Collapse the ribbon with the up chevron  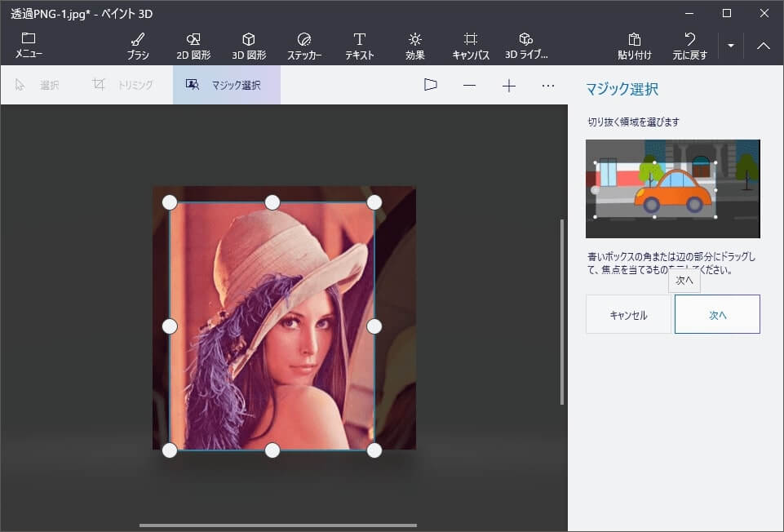(764, 46)
